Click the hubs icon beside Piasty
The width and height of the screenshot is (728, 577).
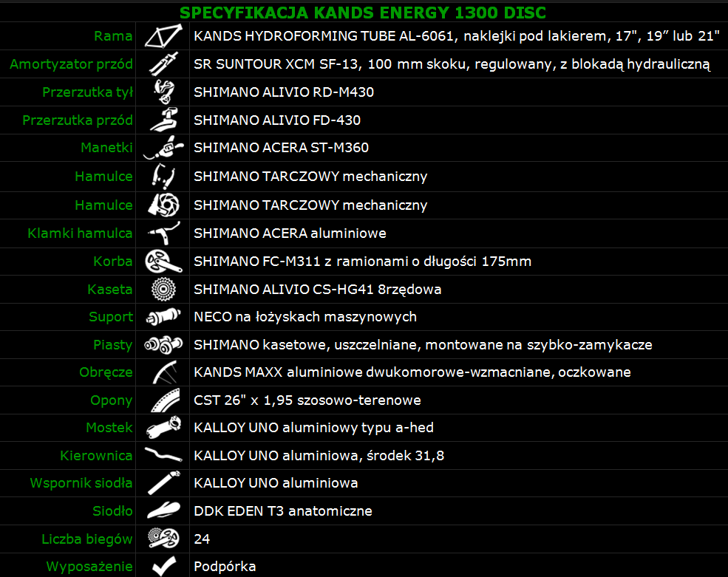tap(163, 344)
